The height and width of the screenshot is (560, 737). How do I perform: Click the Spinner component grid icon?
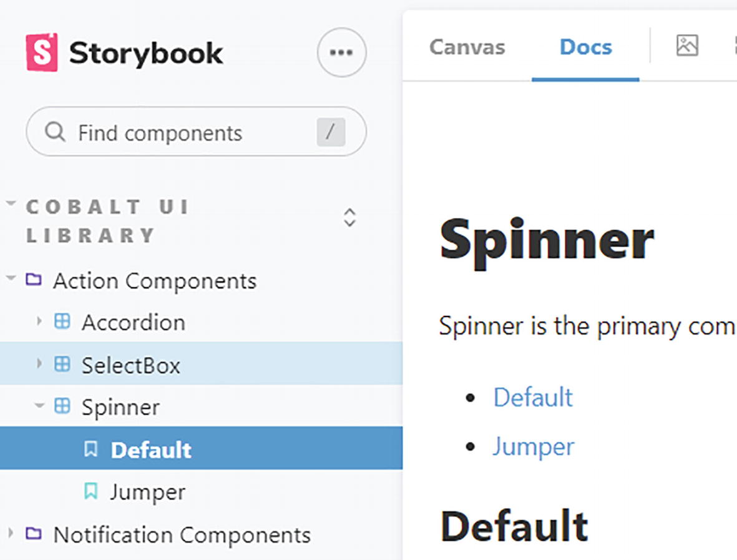[62, 406]
